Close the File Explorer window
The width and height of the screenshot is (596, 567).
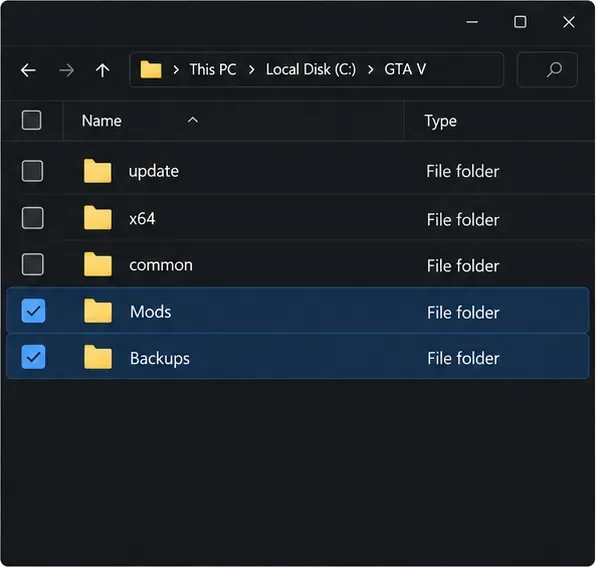click(569, 22)
